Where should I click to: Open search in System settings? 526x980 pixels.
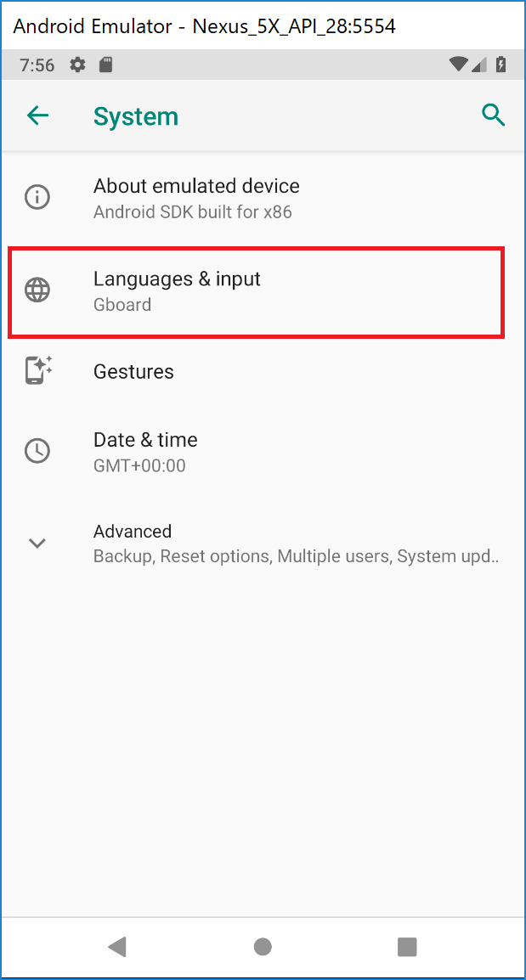(x=494, y=115)
